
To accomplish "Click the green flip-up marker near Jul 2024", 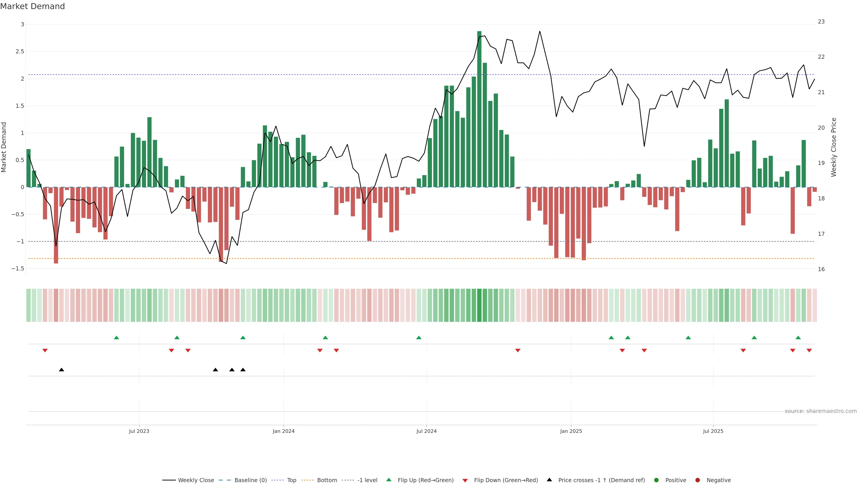I will tap(419, 338).
